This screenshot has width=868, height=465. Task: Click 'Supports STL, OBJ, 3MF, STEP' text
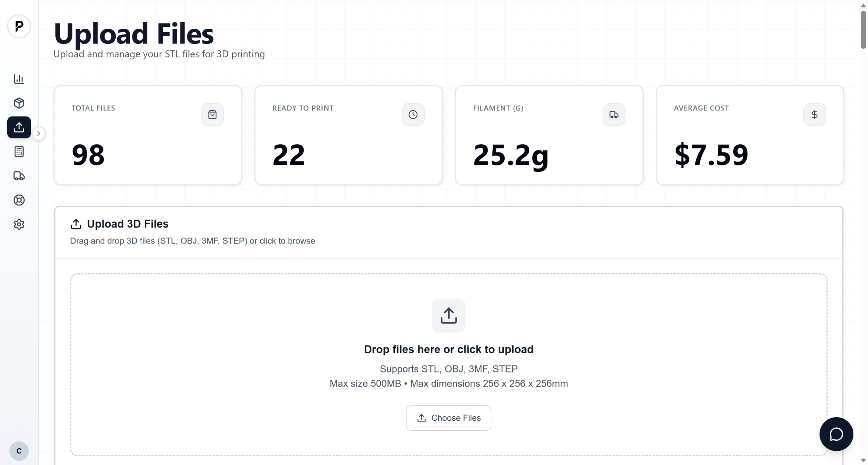coord(449,369)
